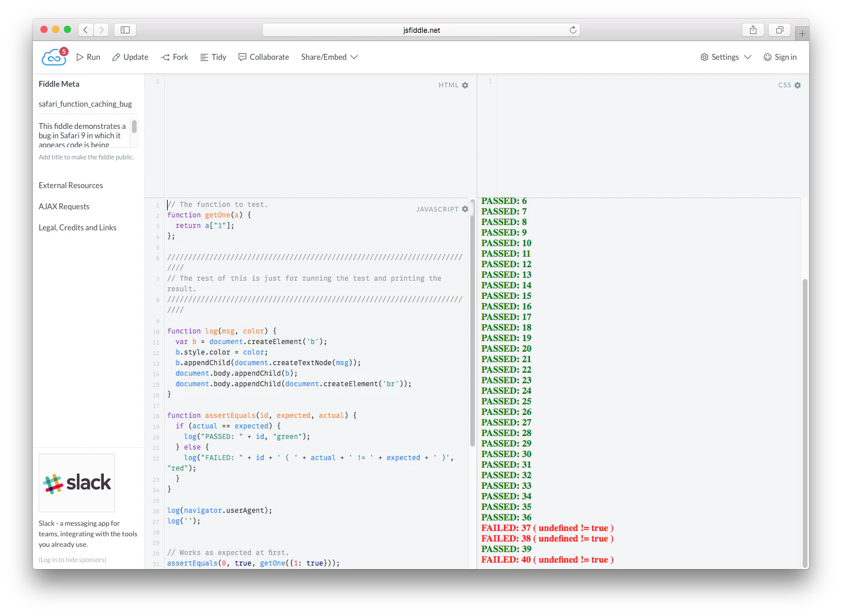This screenshot has height=616, width=842.
Task: Show all tabs overview icon
Action: [780, 30]
